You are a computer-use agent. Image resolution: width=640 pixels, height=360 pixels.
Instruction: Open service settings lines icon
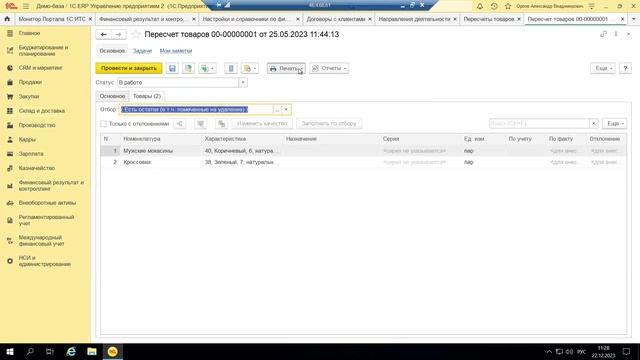click(x=591, y=6)
